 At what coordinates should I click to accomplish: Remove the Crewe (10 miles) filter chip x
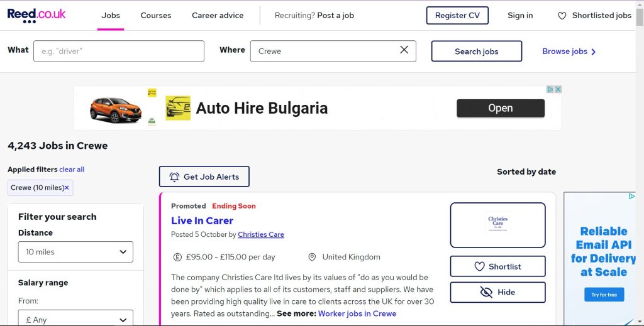coord(67,188)
